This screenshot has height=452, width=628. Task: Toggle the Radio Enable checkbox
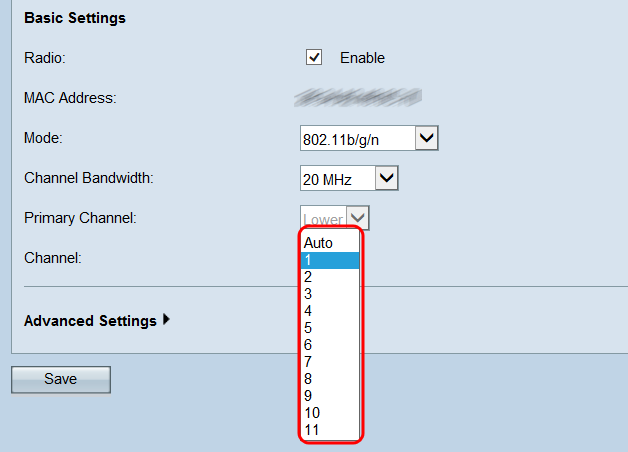click(x=314, y=57)
